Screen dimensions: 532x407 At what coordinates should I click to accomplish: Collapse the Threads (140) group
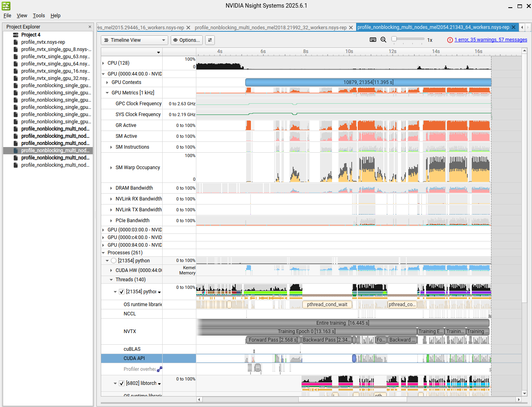point(111,280)
